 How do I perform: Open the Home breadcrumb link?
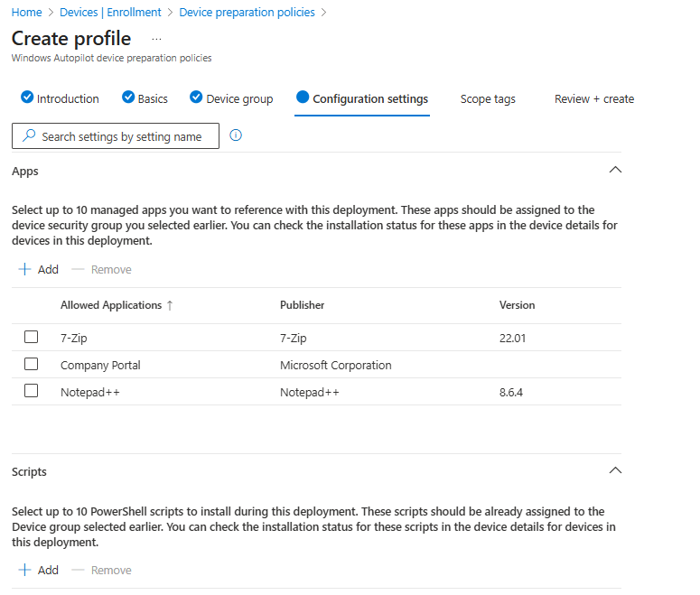coord(26,12)
